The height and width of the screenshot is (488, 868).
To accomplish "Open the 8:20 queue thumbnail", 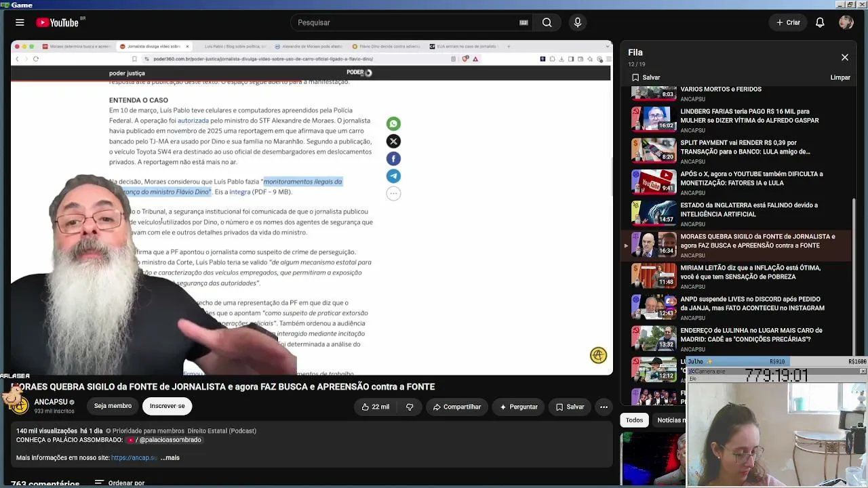I will coord(654,150).
